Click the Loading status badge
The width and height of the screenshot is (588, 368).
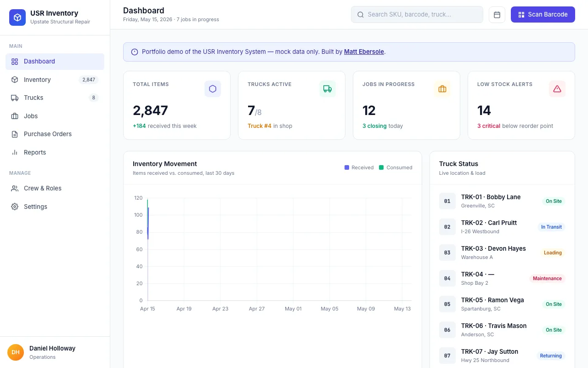click(x=553, y=253)
